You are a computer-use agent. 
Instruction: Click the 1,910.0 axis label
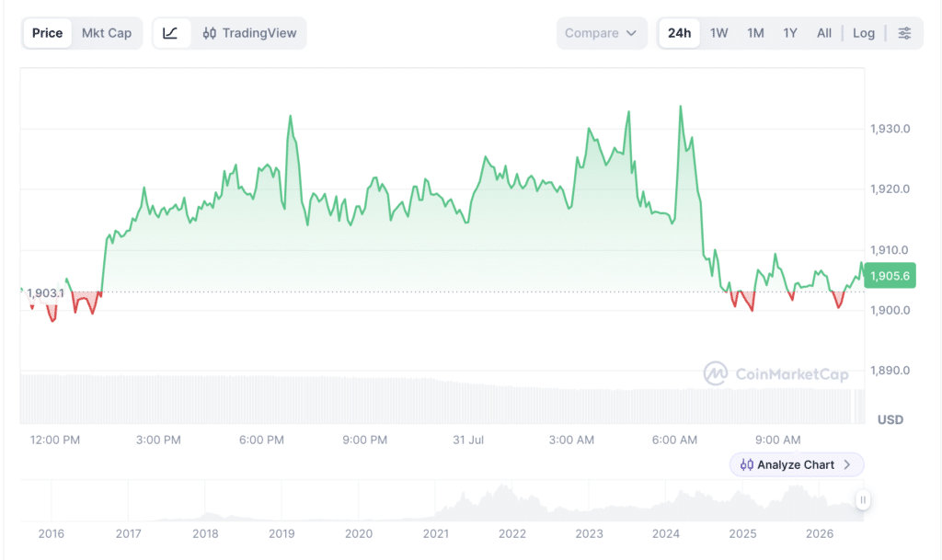[x=890, y=250]
